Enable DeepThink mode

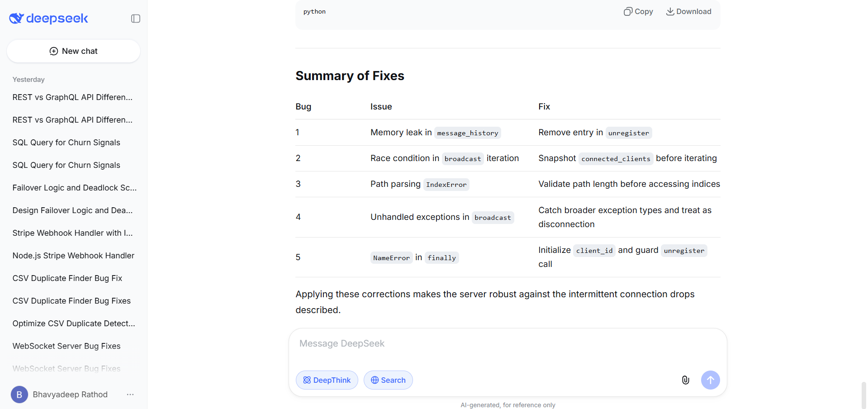coord(327,380)
